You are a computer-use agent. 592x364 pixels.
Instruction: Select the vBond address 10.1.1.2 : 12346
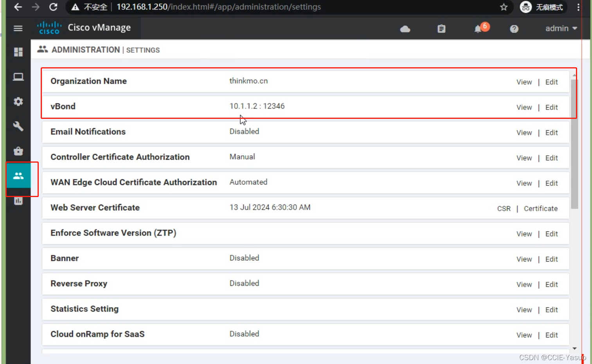[x=257, y=106]
